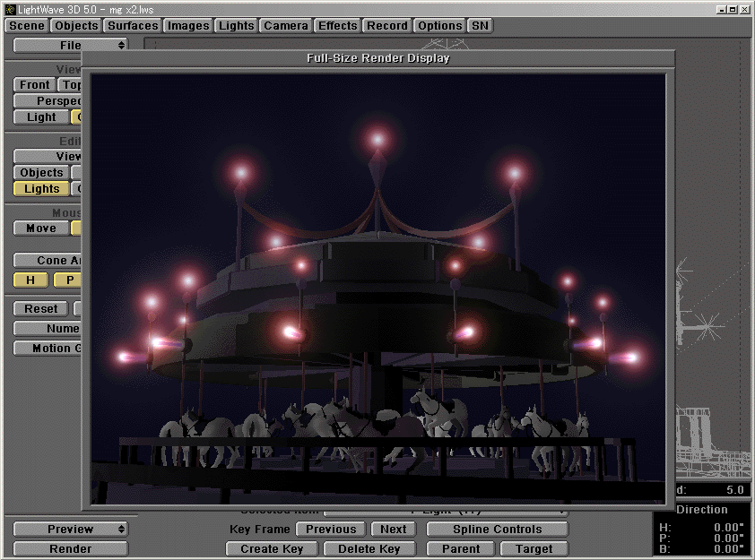The height and width of the screenshot is (560, 755).
Task: Open the Camera panel tab
Action: [286, 26]
